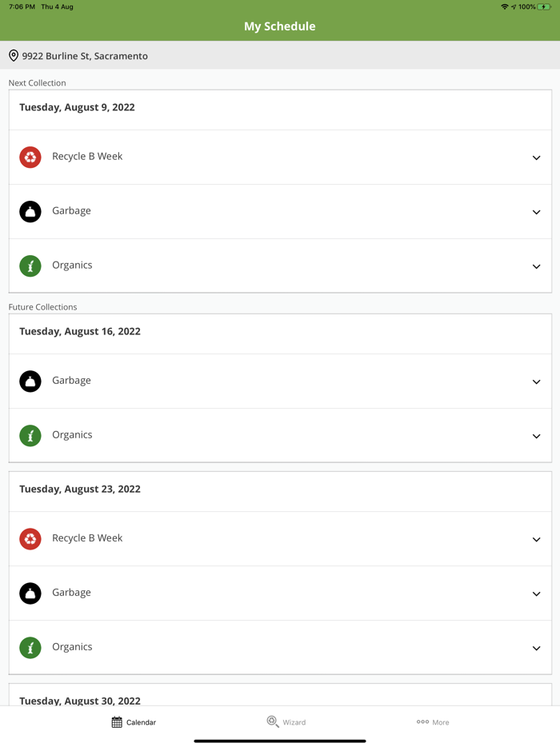The image size is (560, 747).
Task: Tap the 9922 Burline St address bar
Action: tap(280, 56)
